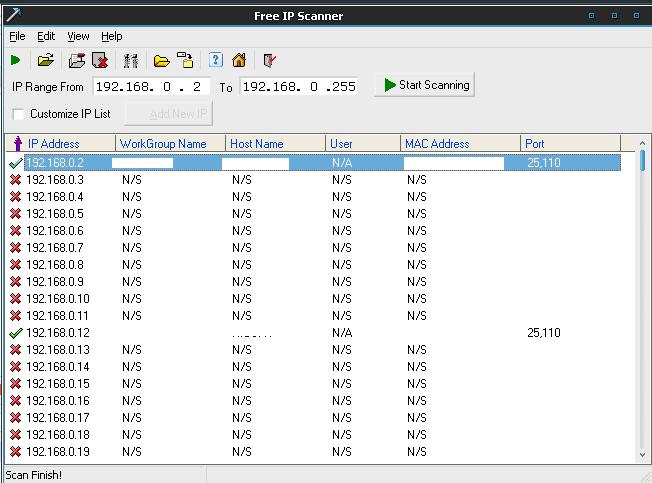Sort by the Host Name column header
The height and width of the screenshot is (483, 652).
[275, 143]
